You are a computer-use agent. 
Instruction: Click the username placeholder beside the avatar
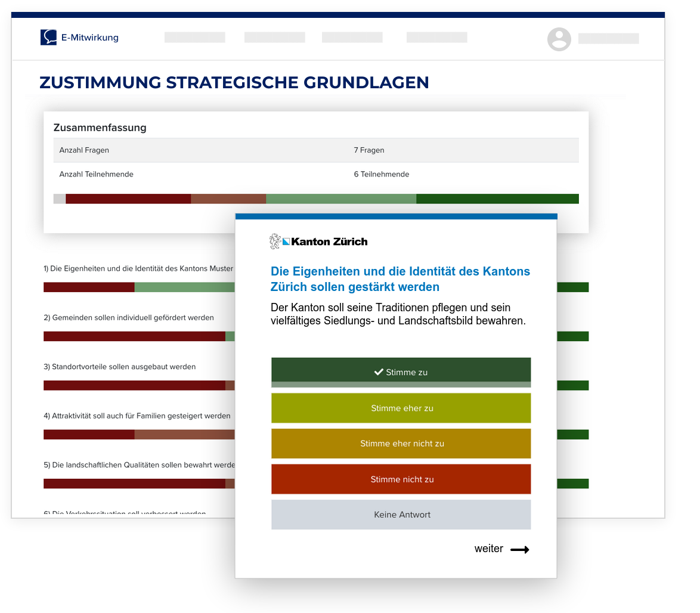(608, 39)
